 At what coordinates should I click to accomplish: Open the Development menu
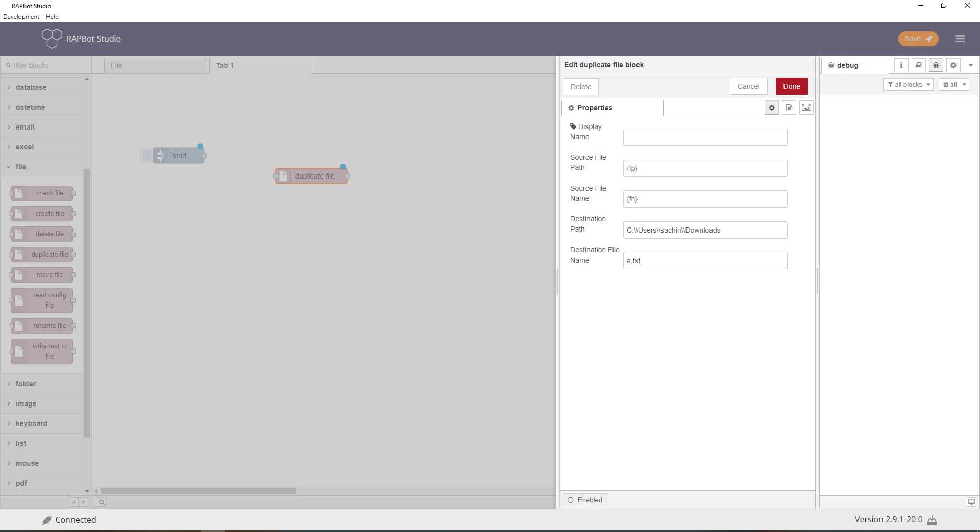21,17
